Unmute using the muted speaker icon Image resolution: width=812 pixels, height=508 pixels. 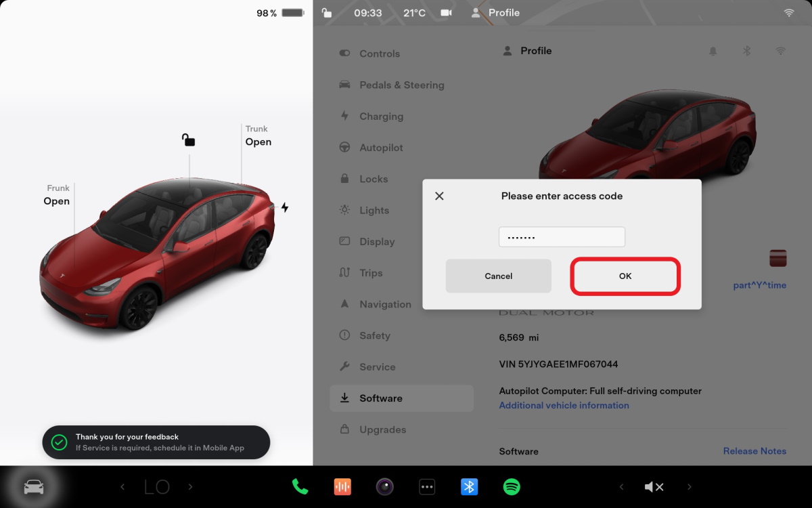(x=654, y=486)
